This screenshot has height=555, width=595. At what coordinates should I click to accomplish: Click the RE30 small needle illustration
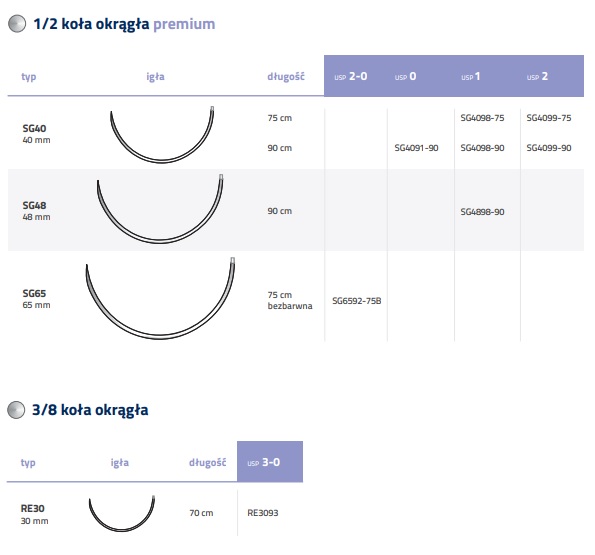[122, 513]
